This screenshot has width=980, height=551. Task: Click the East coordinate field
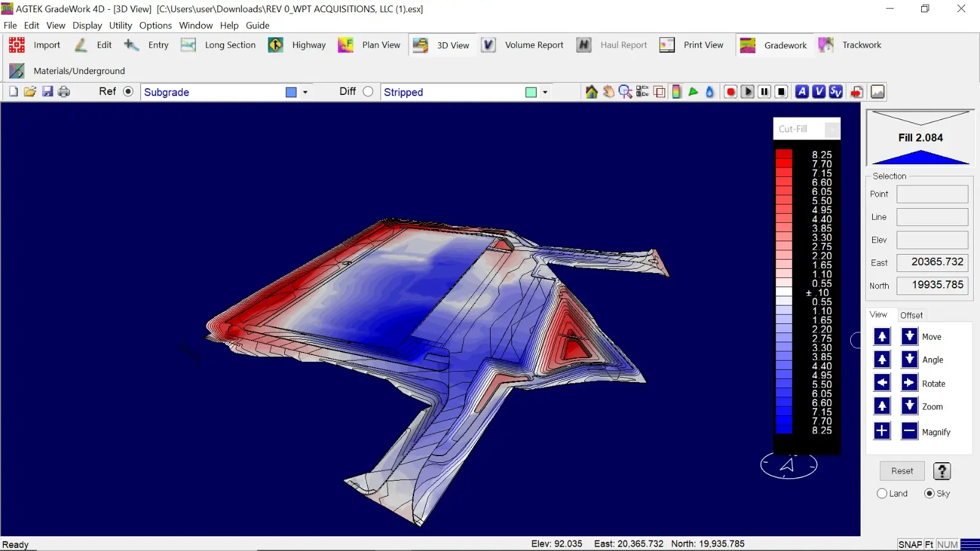tap(932, 263)
